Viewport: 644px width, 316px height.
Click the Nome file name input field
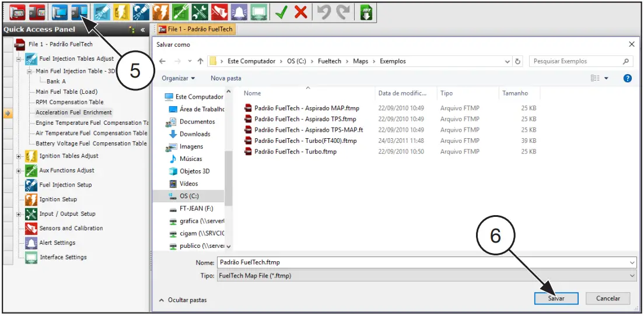(x=426, y=262)
